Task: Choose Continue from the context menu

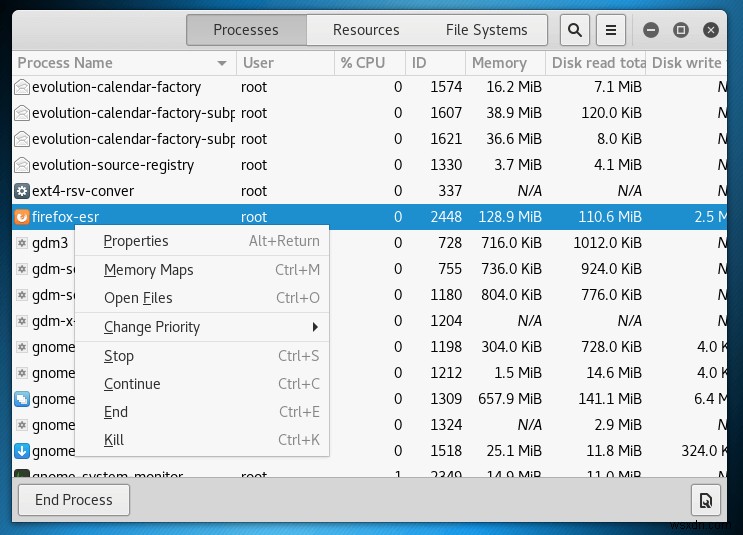Action: (x=202, y=384)
